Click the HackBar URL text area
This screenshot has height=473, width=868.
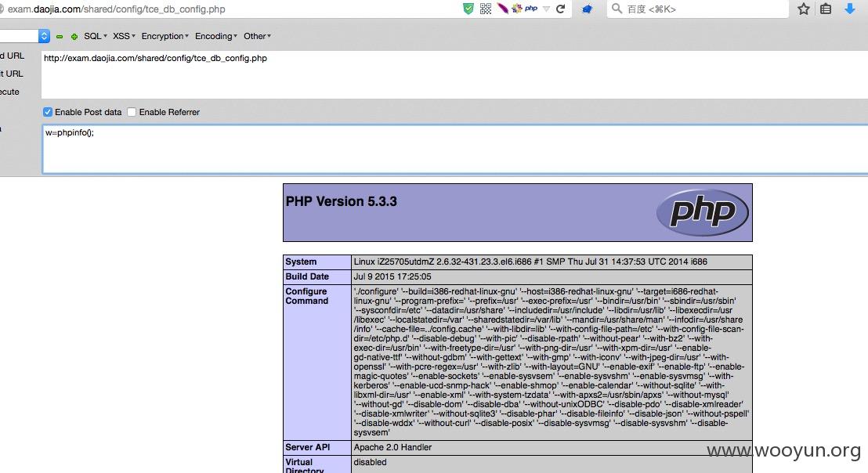pyautogui.click(x=454, y=74)
